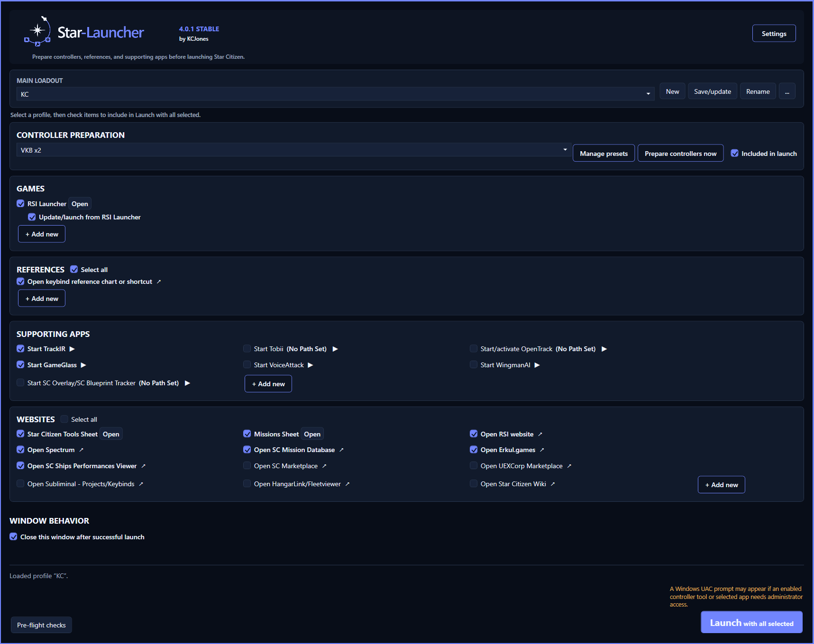Click the SUPPORTING APPS heading
This screenshot has width=814, height=644.
pyautogui.click(x=53, y=334)
